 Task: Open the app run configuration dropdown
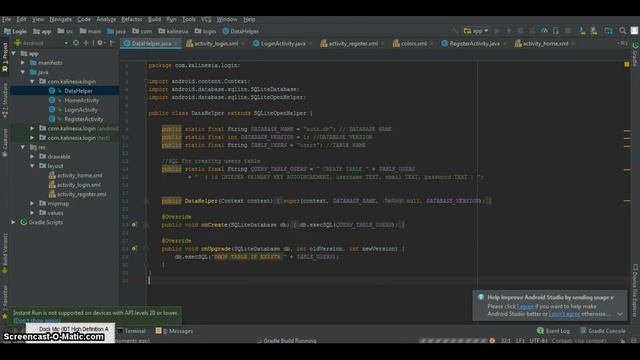point(476,31)
